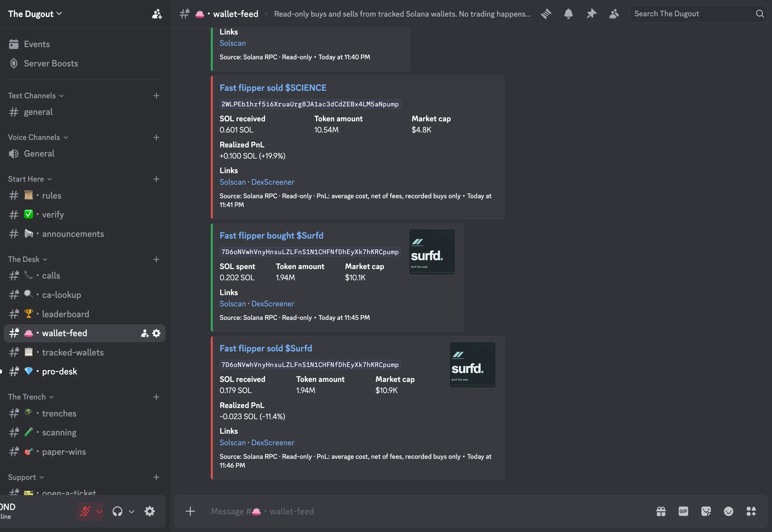Create invite for wallet-feed channel
Viewport: 772px width, 532px height.
point(145,333)
